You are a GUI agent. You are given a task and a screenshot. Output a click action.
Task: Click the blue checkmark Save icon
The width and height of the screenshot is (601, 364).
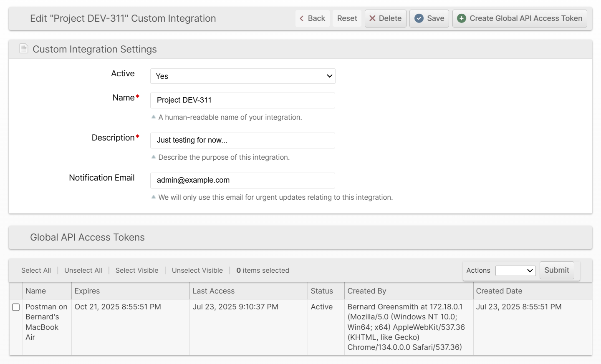[419, 18]
